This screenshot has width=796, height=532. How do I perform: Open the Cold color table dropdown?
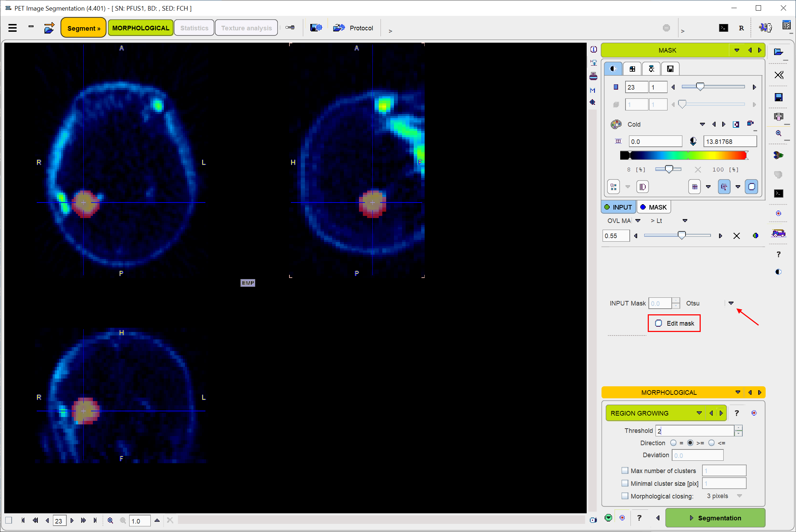702,124
